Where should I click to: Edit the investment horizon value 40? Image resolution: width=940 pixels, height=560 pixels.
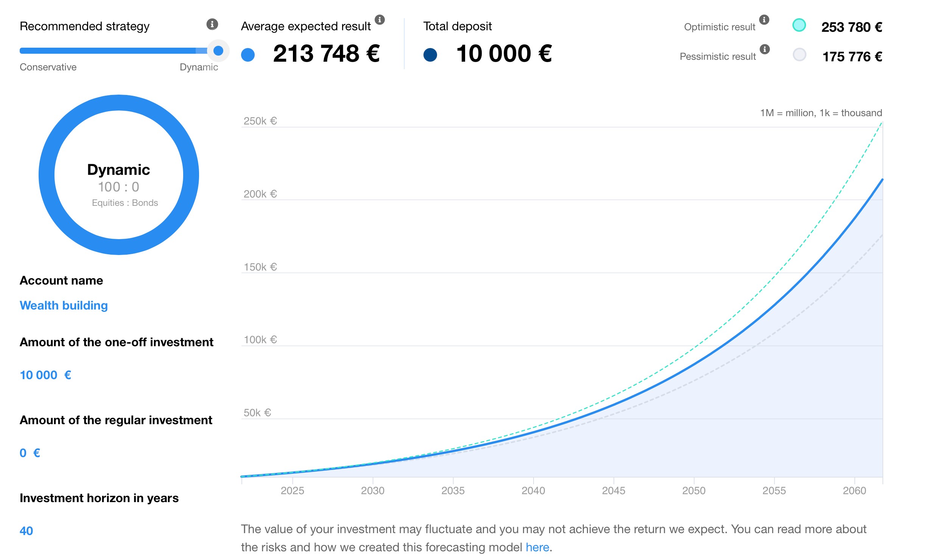[x=26, y=531]
